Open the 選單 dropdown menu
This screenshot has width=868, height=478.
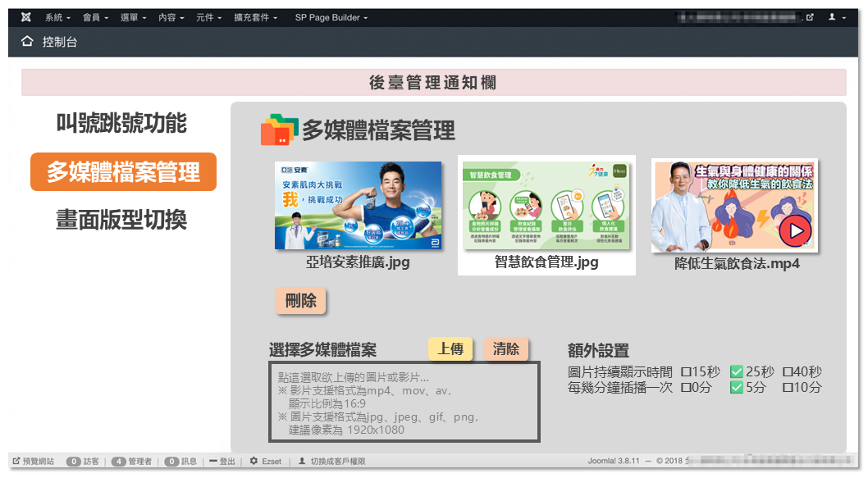tap(133, 17)
